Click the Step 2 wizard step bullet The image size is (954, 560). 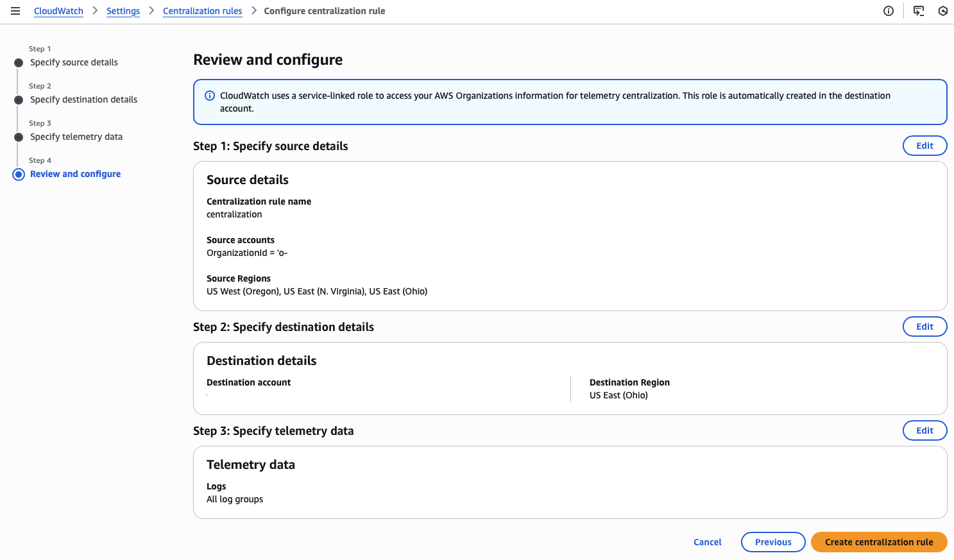pos(19,100)
